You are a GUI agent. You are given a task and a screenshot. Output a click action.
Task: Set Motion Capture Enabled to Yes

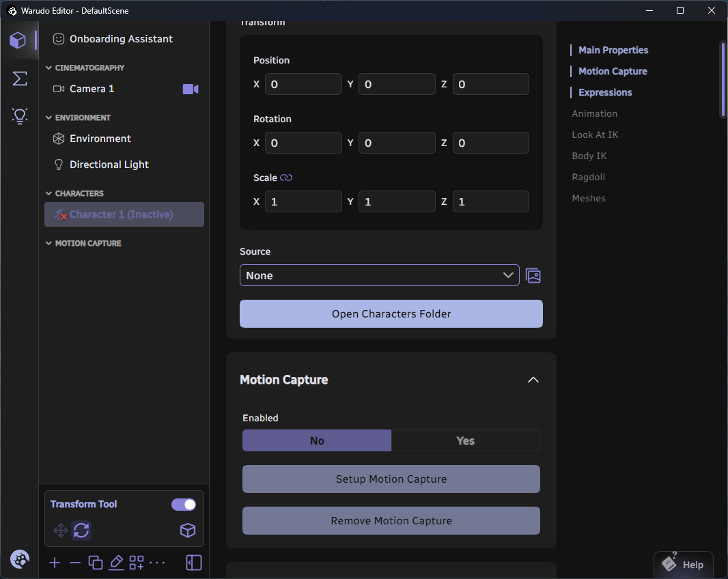[465, 440]
